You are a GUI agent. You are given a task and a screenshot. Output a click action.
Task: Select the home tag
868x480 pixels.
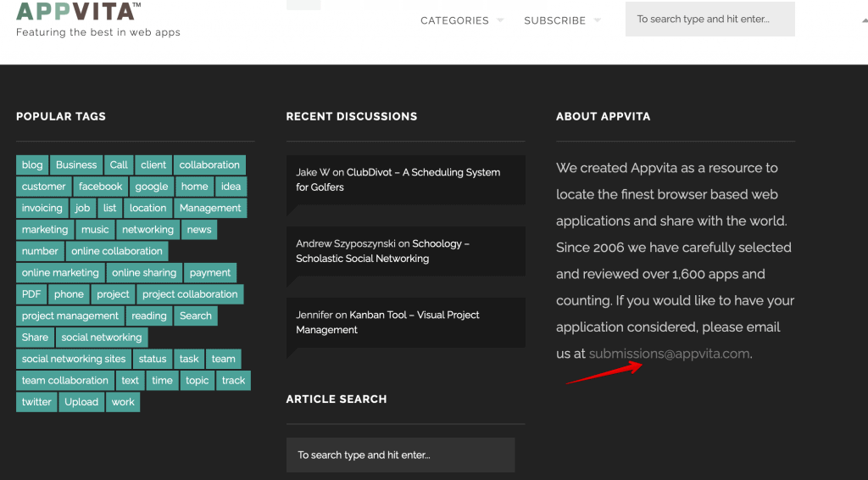(x=194, y=187)
